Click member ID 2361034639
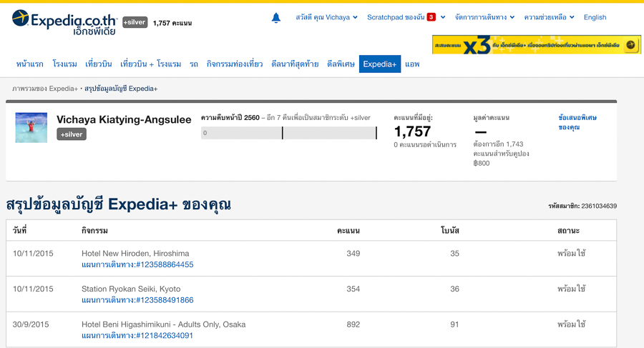 tap(599, 206)
